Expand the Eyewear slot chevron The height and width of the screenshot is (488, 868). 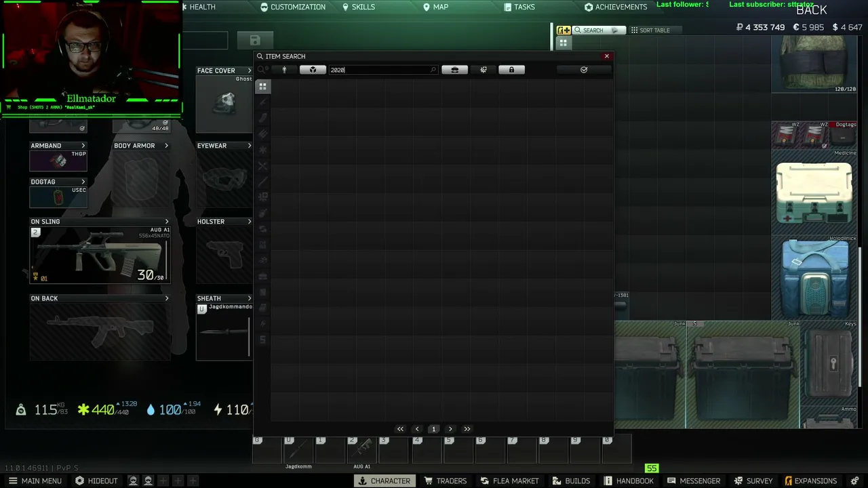pos(249,146)
